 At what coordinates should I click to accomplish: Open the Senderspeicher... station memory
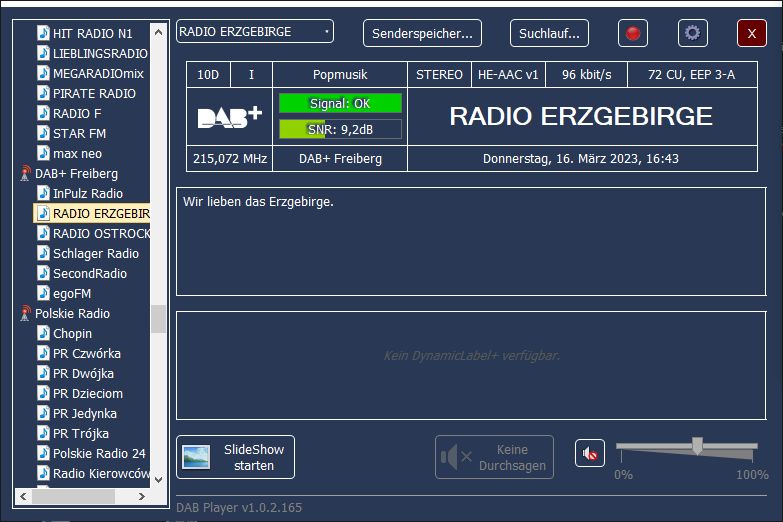(422, 33)
